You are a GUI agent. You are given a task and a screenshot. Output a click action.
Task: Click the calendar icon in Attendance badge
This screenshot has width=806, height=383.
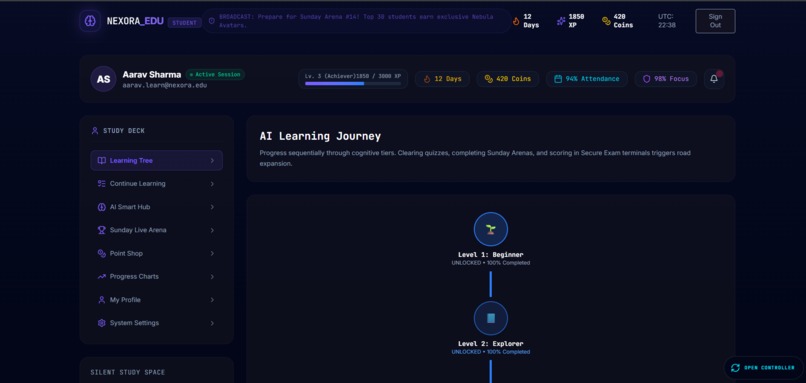click(x=558, y=79)
